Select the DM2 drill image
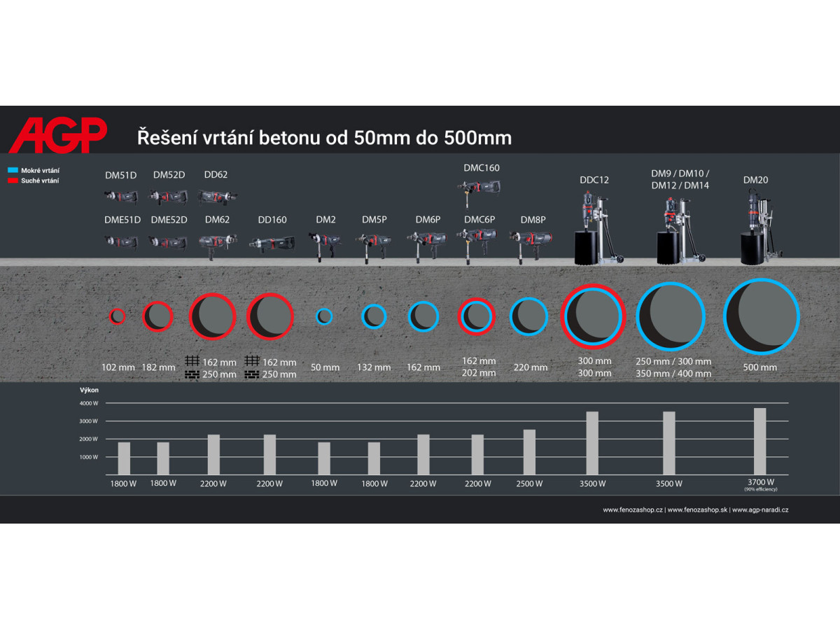The image size is (840, 630). (x=325, y=246)
